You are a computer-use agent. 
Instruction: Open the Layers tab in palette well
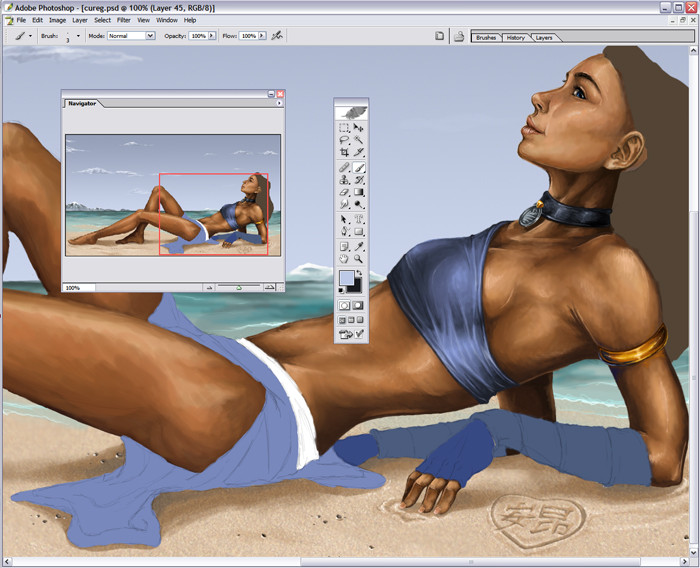pyautogui.click(x=544, y=38)
